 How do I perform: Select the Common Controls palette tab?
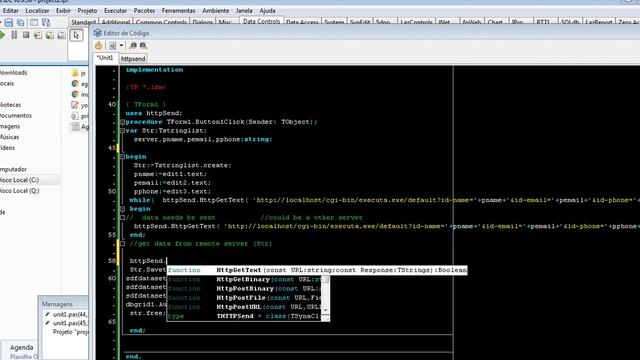pyautogui.click(x=161, y=22)
